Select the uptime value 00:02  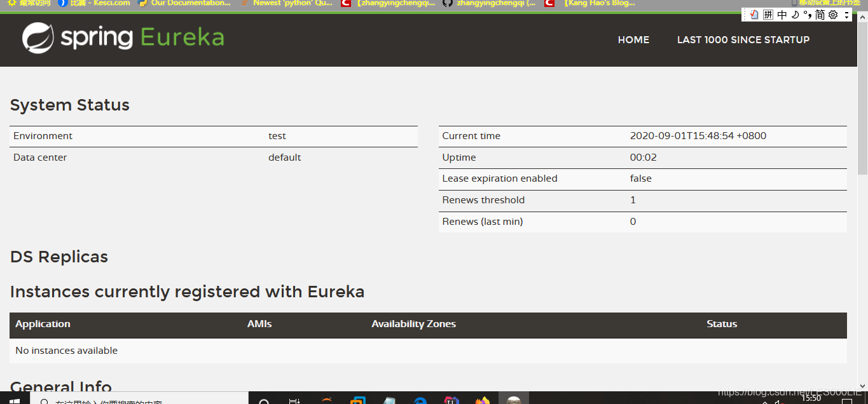[x=644, y=158]
